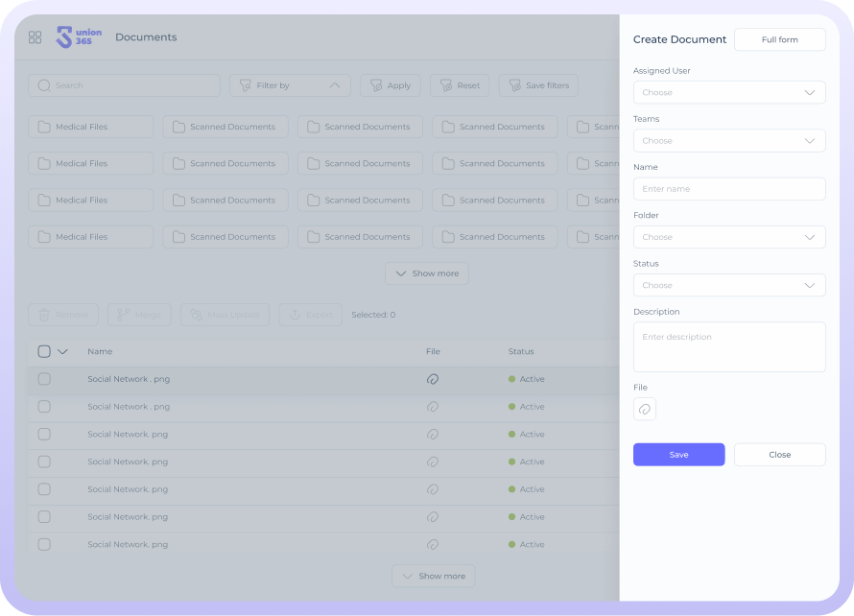Open the Assigned User dropdown
Image resolution: width=854 pixels, height=616 pixels.
point(729,93)
